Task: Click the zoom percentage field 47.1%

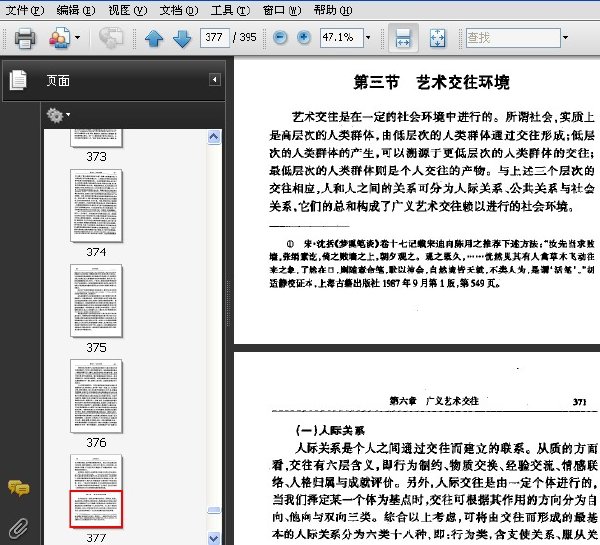Action: click(x=341, y=38)
